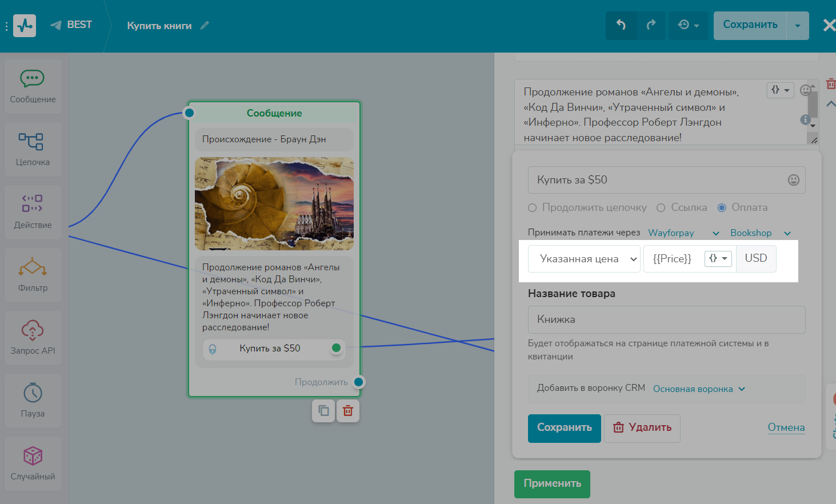
Task: Click the Отмена link
Action: tap(786, 427)
